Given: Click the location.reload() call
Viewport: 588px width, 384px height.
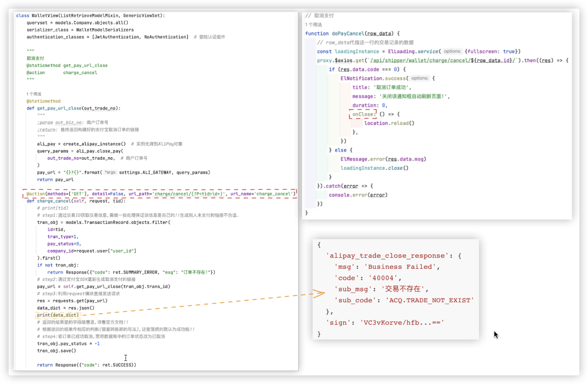Looking at the screenshot, I should click(389, 123).
